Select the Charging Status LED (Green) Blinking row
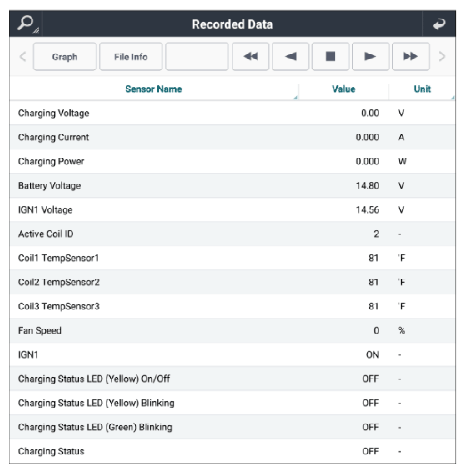 pyautogui.click(x=233, y=427)
